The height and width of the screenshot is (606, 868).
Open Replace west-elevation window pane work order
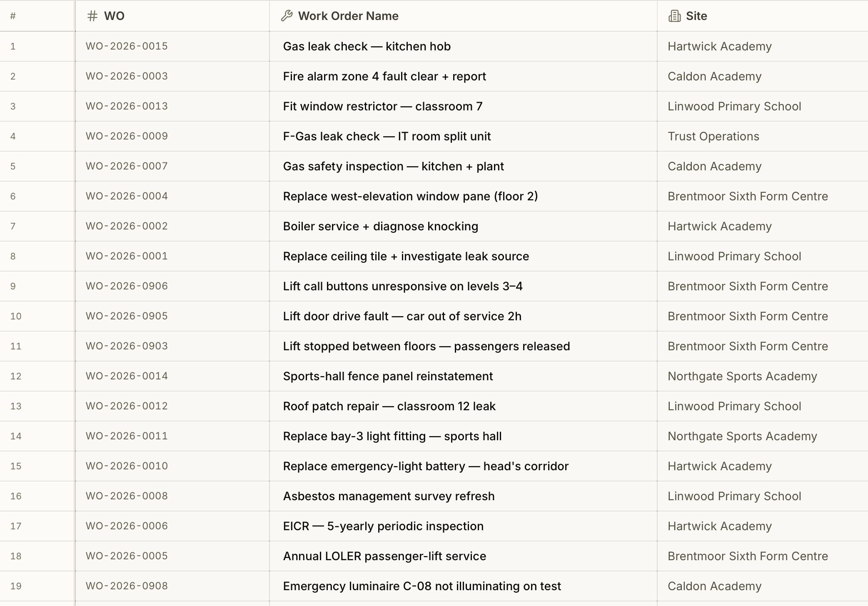410,196
